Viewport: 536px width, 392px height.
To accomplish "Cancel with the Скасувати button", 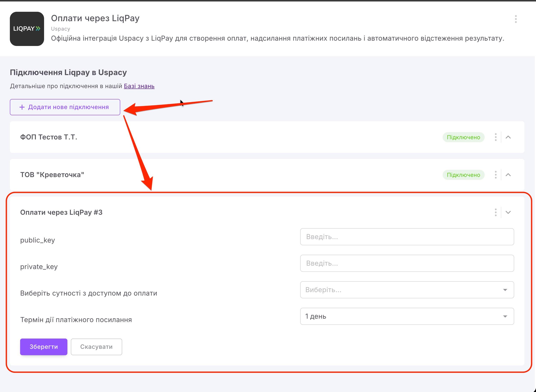I will [x=96, y=347].
